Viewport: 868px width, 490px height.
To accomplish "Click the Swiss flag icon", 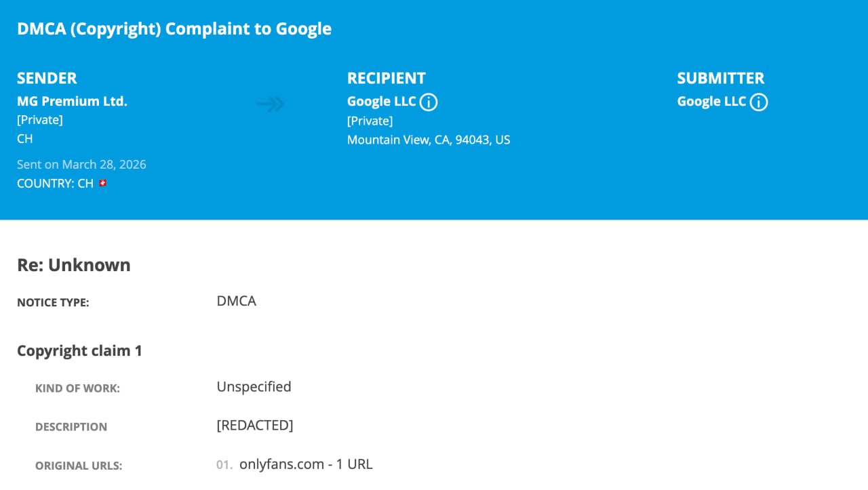I will (x=102, y=183).
